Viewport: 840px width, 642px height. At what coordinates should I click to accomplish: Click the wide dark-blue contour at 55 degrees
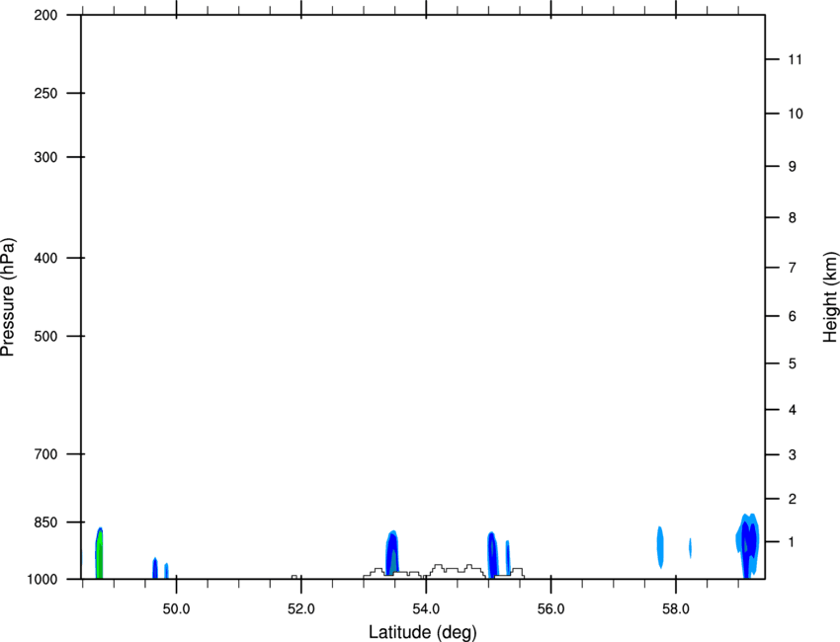[x=492, y=554]
